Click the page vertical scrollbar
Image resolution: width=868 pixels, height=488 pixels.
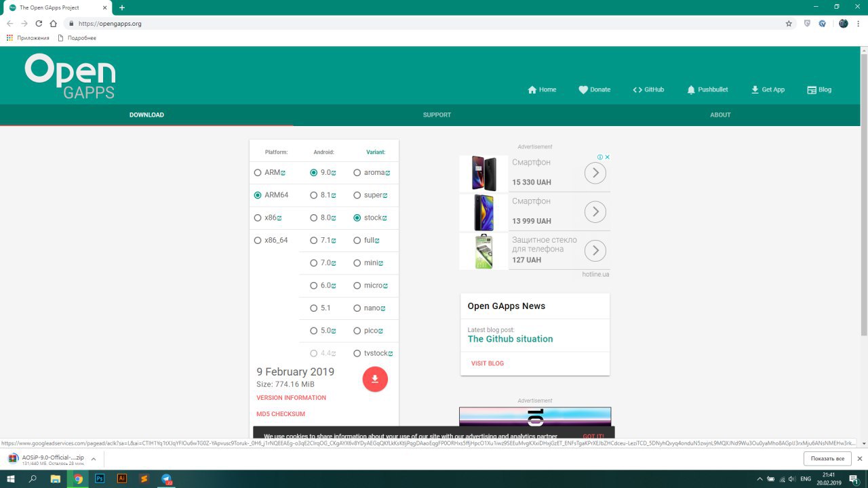863,194
